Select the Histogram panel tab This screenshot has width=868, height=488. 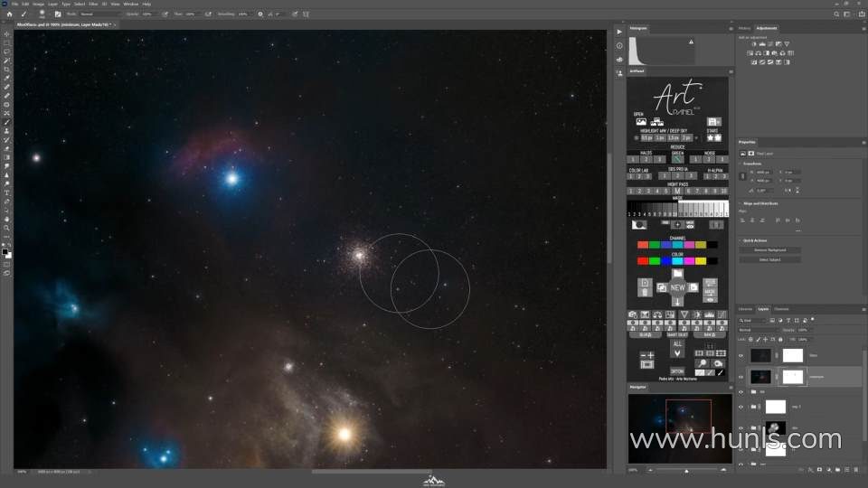click(638, 28)
